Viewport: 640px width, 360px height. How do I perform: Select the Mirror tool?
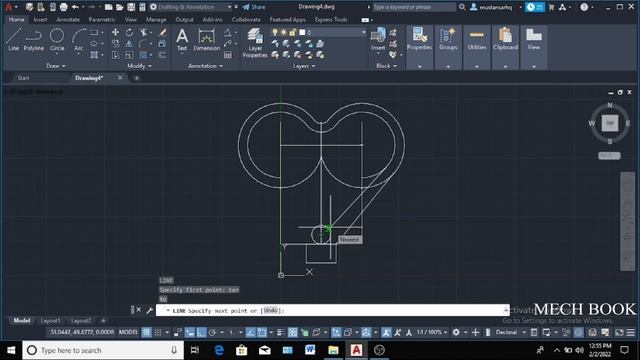(129, 43)
